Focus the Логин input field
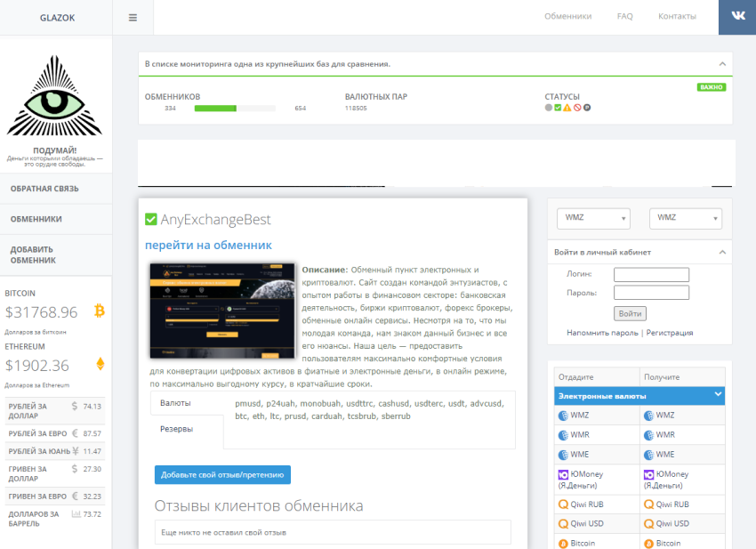 pos(651,274)
